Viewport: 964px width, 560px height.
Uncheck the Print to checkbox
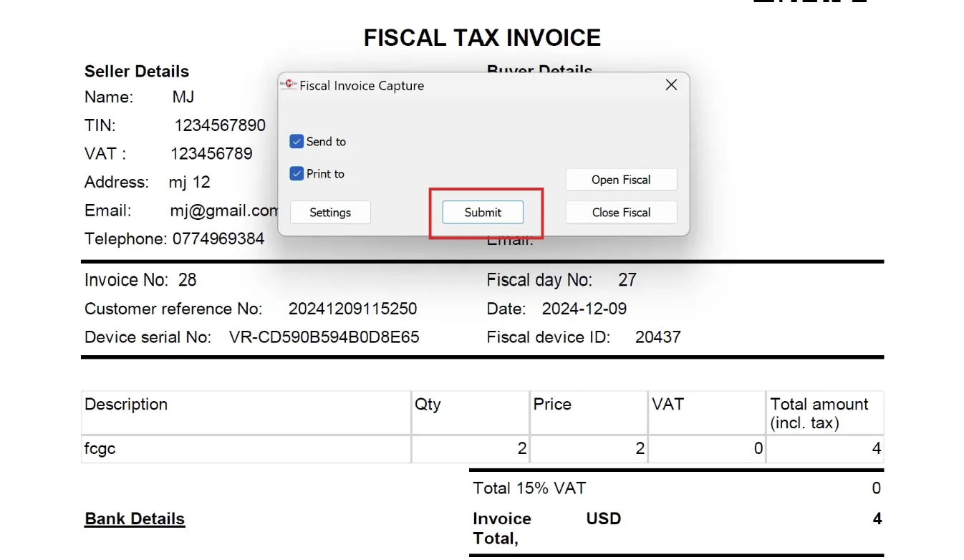(x=297, y=174)
